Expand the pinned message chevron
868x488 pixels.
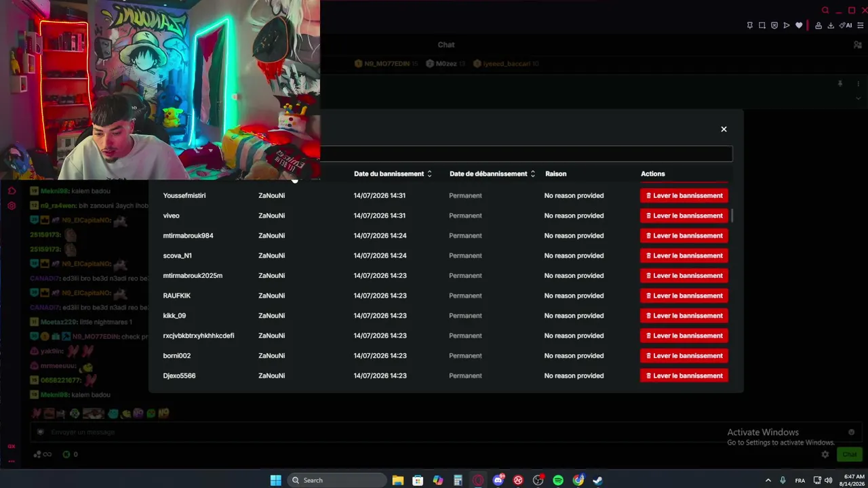[x=858, y=98]
